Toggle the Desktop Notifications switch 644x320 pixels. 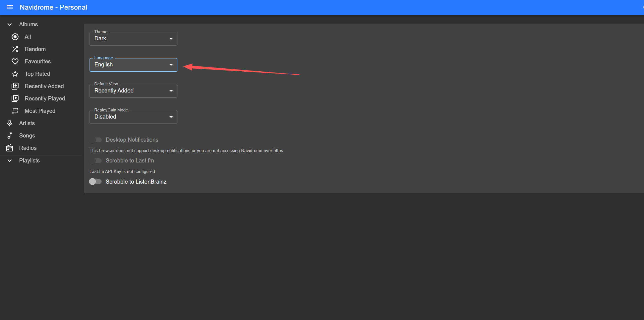[x=95, y=140]
